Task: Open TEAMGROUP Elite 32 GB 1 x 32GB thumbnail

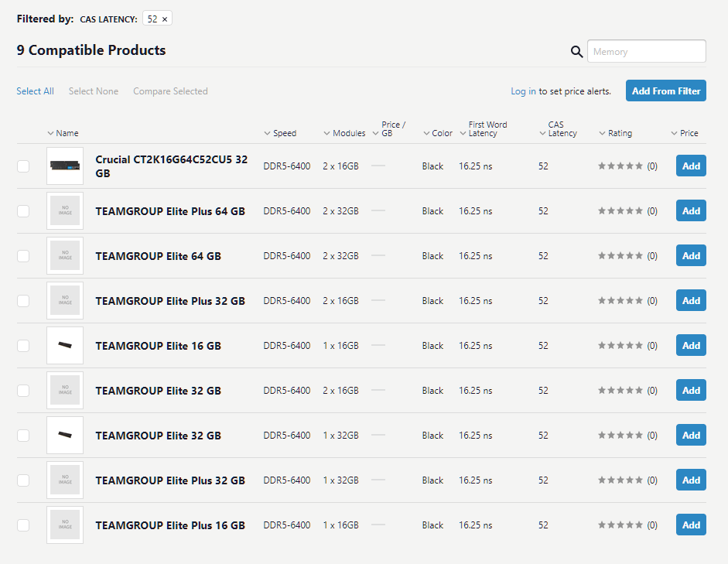Action: (65, 435)
